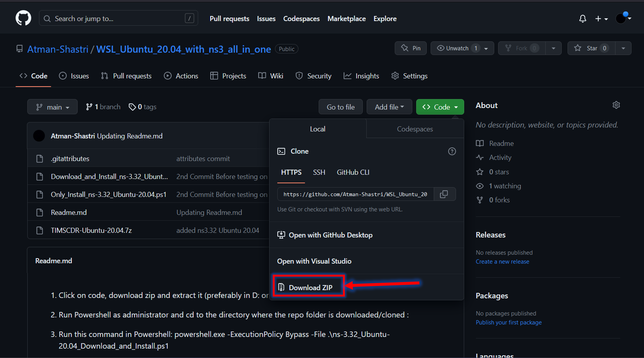Open the About section settings gear
The height and width of the screenshot is (358, 644).
pos(616,105)
